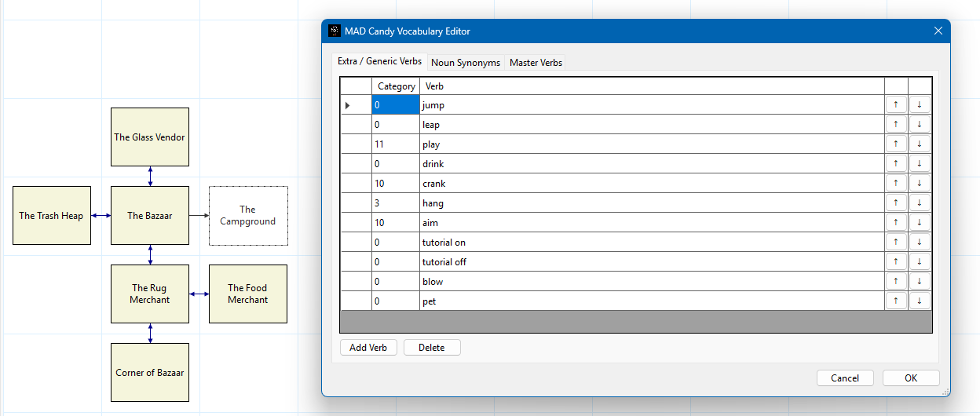Select The Food Merchant room on the map
This screenshot has height=416, width=980.
(x=248, y=294)
